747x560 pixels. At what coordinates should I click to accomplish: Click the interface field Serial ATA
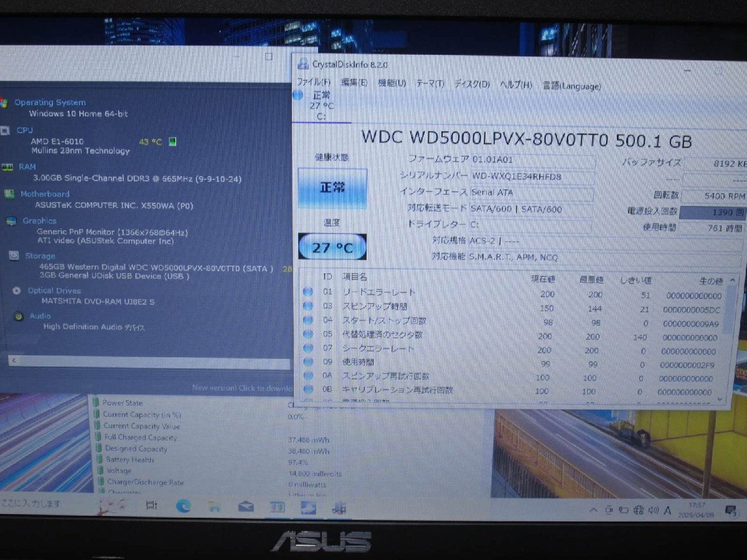(532, 193)
